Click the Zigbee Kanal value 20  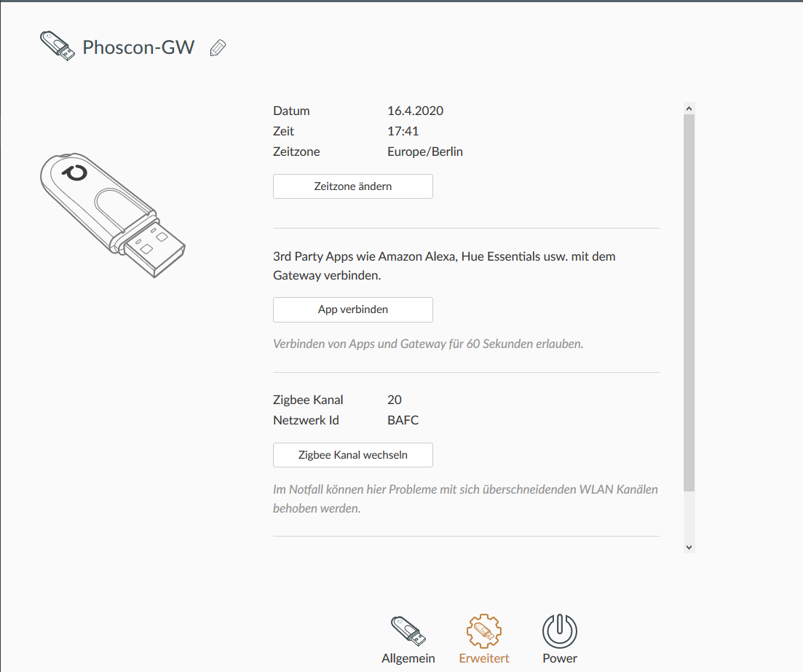395,400
